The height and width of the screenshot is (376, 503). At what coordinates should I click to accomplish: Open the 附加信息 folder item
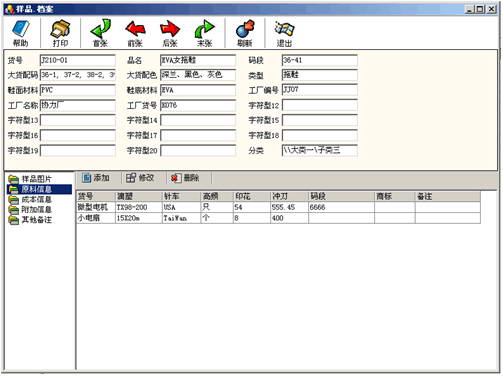(30, 210)
